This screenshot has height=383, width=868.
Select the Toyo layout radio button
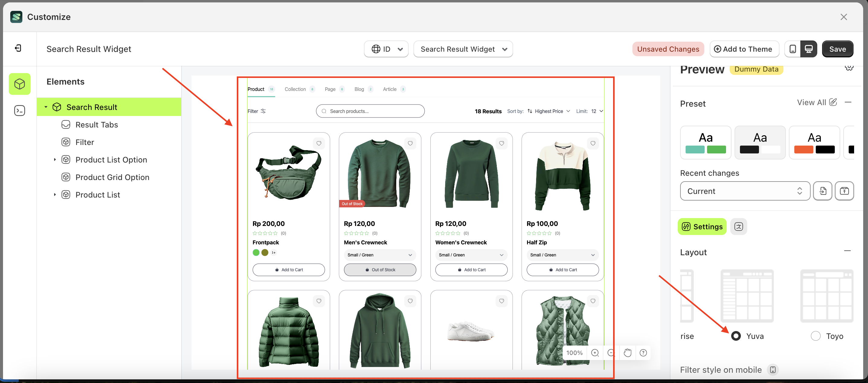(815, 336)
